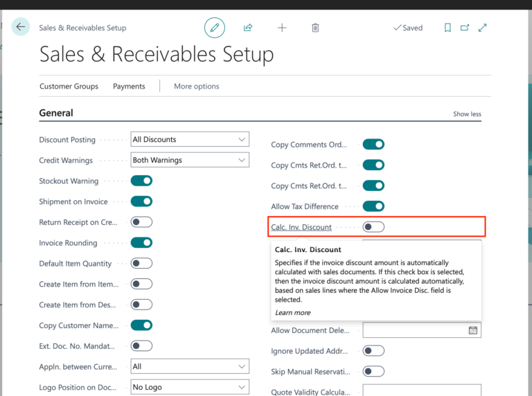Go back using the arrow button
532x396 pixels.
pos(20,26)
